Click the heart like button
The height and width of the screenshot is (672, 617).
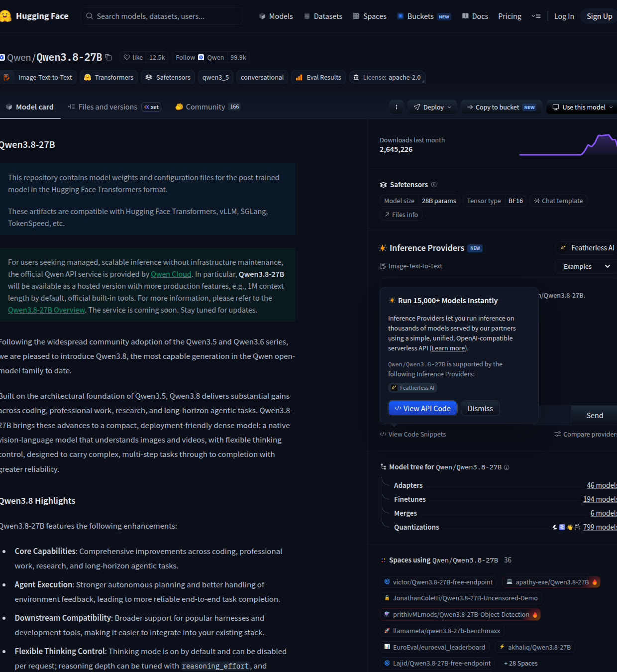[x=133, y=57]
